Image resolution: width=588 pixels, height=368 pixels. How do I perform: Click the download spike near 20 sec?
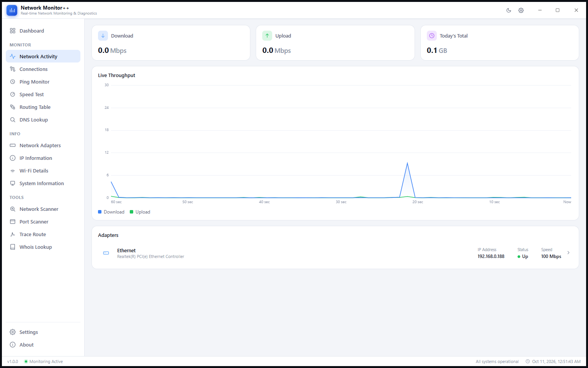point(407,164)
